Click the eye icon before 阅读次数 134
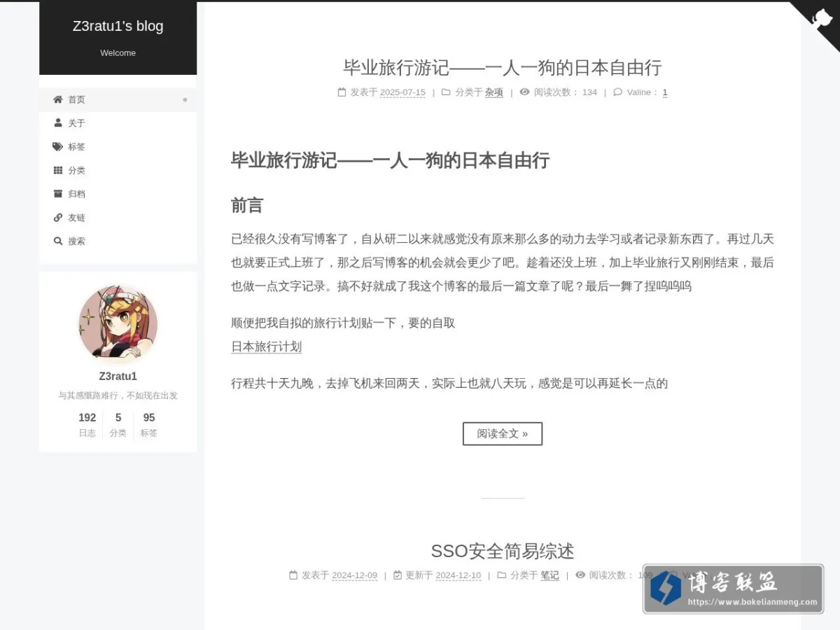 point(525,92)
